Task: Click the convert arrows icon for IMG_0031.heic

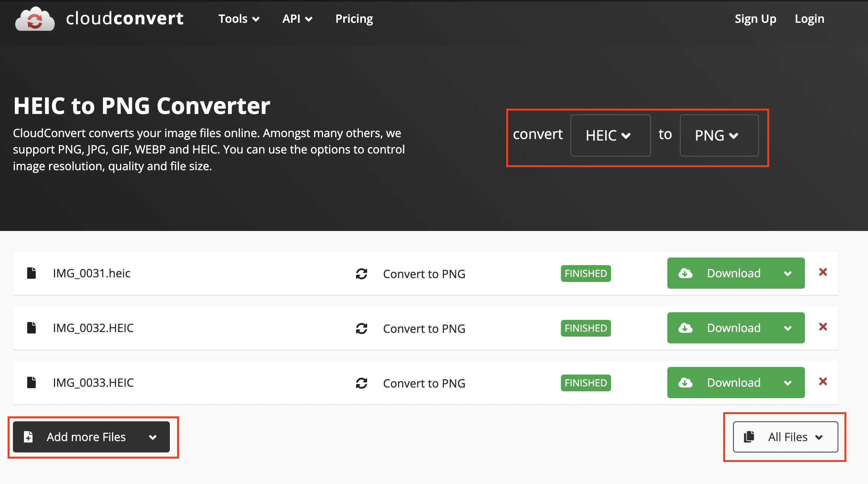Action: [361, 274]
